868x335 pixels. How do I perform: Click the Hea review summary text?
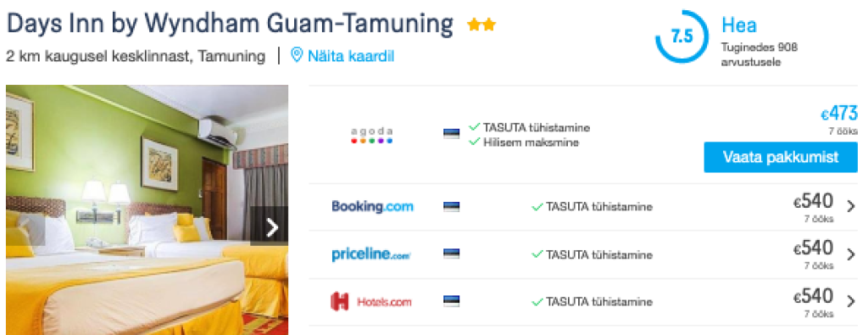[x=739, y=25]
